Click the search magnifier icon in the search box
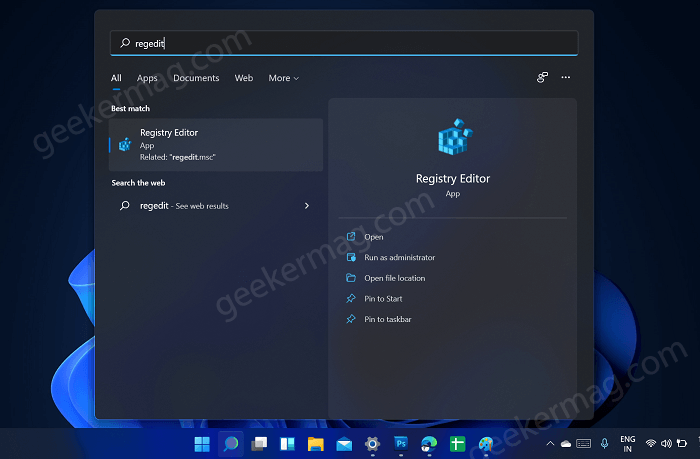Image resolution: width=700 pixels, height=459 pixels. (x=125, y=43)
